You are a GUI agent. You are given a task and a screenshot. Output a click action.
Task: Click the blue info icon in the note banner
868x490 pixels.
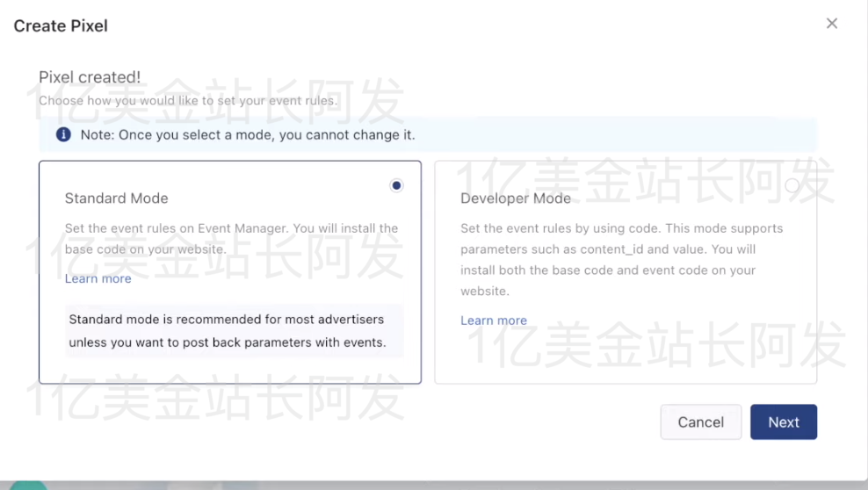point(63,134)
